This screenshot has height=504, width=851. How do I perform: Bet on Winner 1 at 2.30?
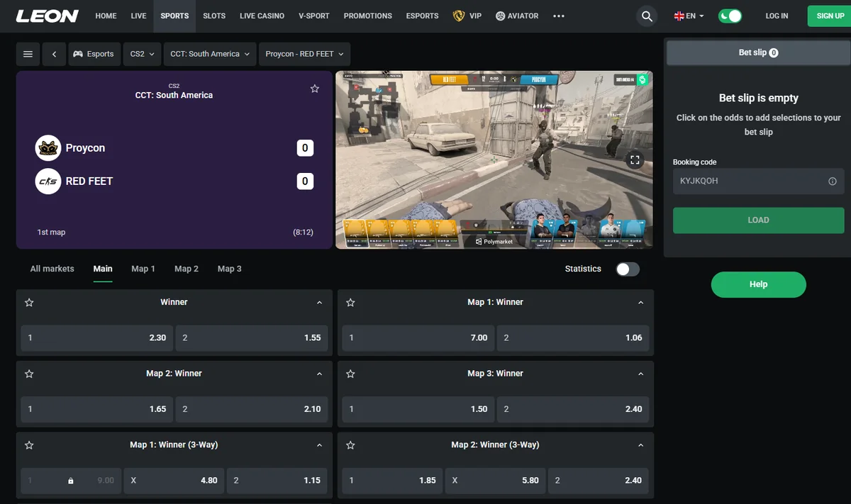coord(96,338)
